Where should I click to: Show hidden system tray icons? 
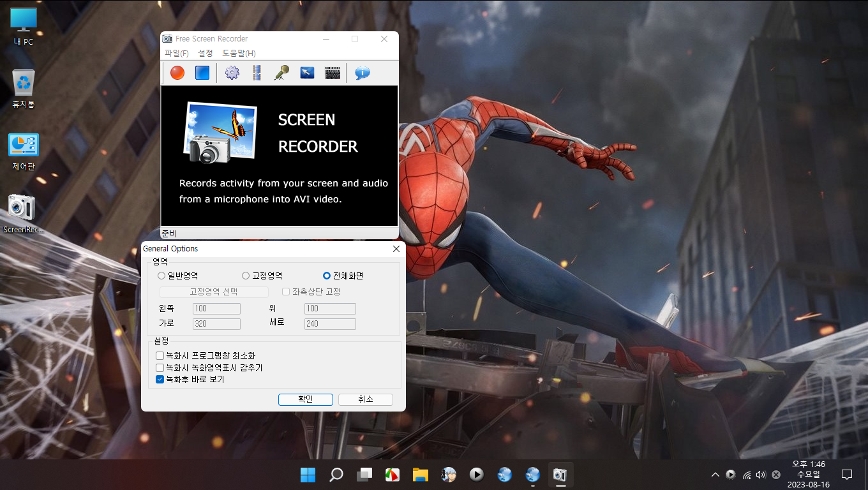pyautogui.click(x=715, y=475)
